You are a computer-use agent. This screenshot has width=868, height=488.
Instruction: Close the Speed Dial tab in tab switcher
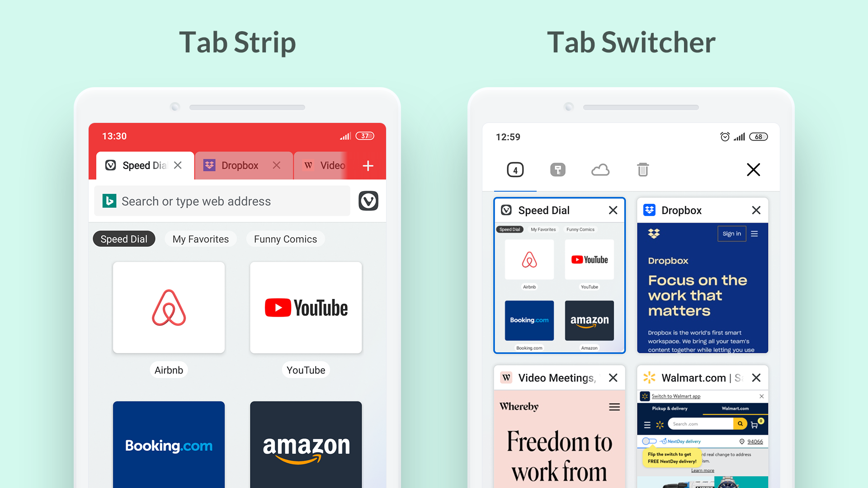[613, 210]
